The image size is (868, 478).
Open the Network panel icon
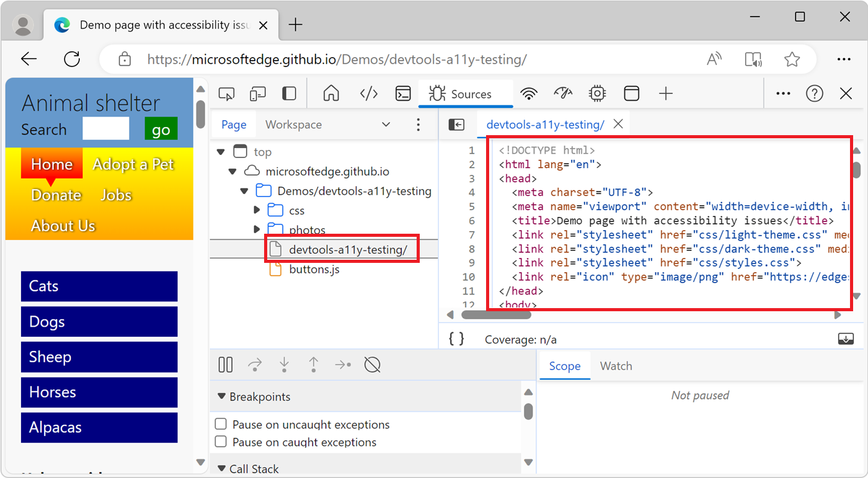tap(528, 93)
